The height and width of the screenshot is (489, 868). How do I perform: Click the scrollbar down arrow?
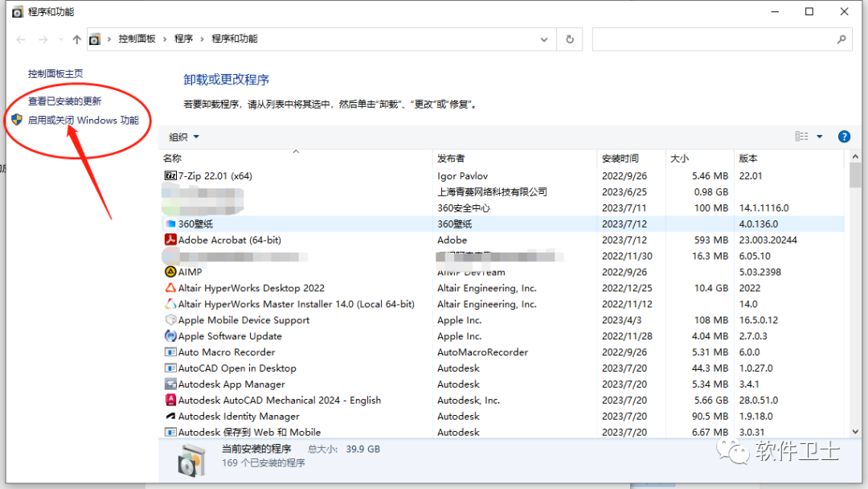coord(855,431)
